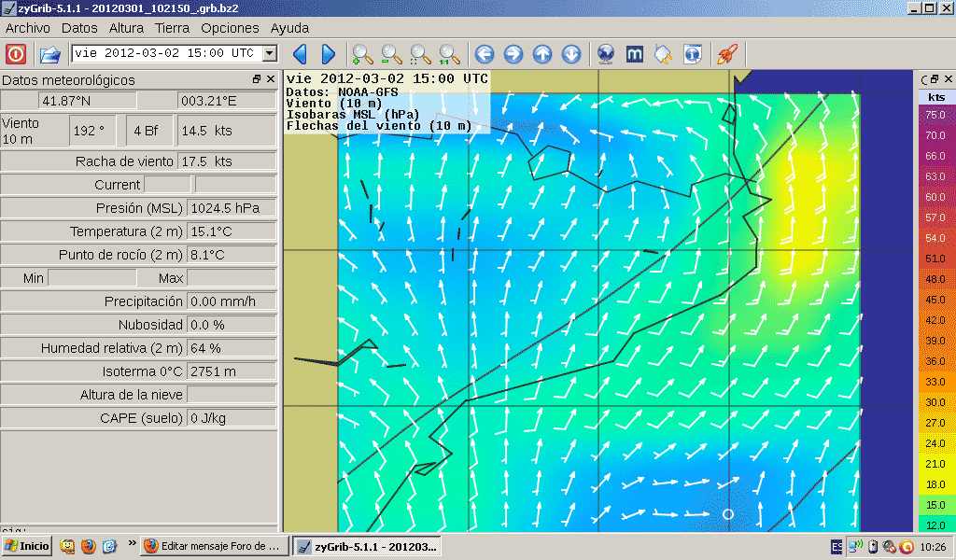
Task: Close the Datos meteorológicos panel
Action: click(271, 79)
